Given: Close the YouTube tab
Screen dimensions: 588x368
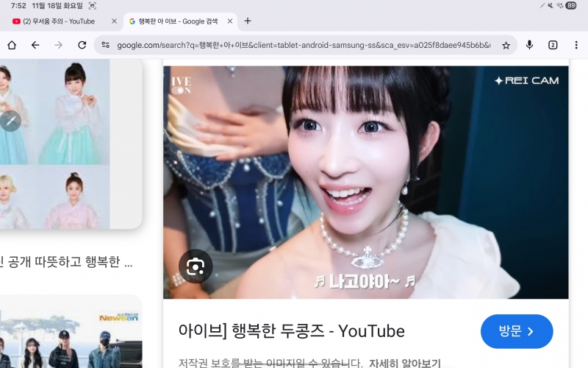Looking at the screenshot, I should tap(114, 21).
